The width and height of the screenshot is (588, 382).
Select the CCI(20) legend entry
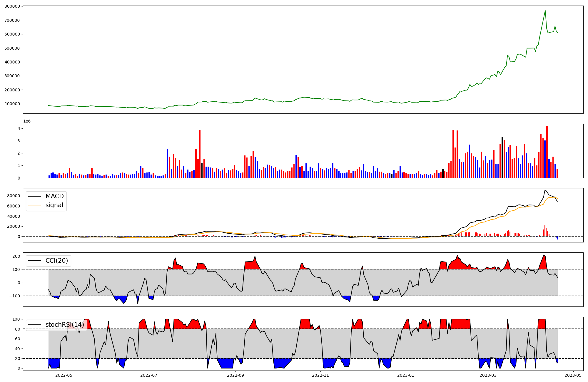point(57,261)
